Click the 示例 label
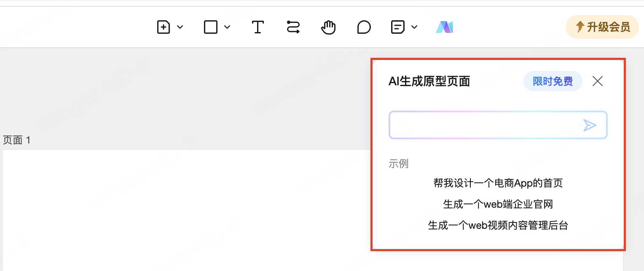 [399, 164]
